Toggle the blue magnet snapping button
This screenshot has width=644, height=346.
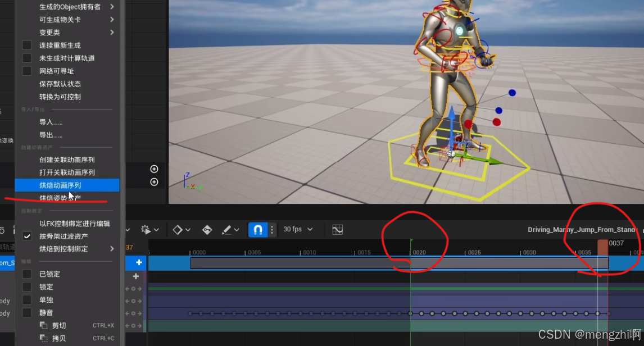click(258, 230)
